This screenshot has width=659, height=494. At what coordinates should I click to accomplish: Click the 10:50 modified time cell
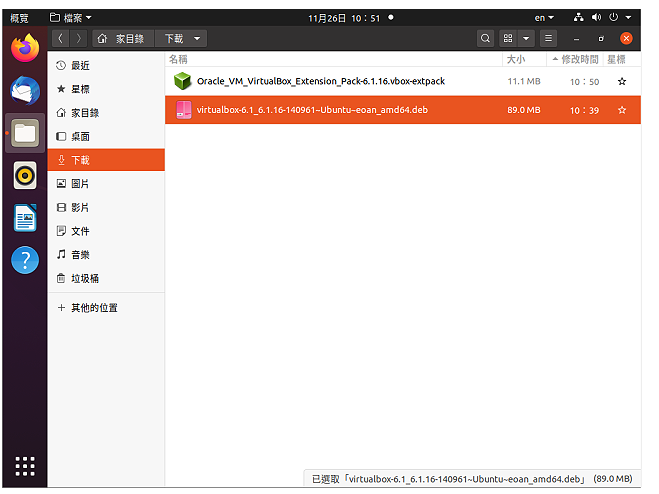pyautogui.click(x=584, y=82)
